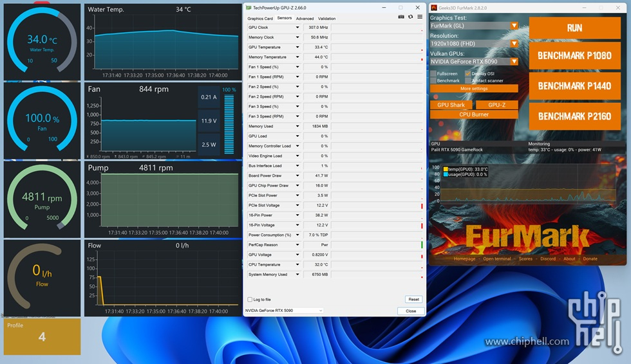Click the GPU Clock 307.0 MHz value

(316, 27)
